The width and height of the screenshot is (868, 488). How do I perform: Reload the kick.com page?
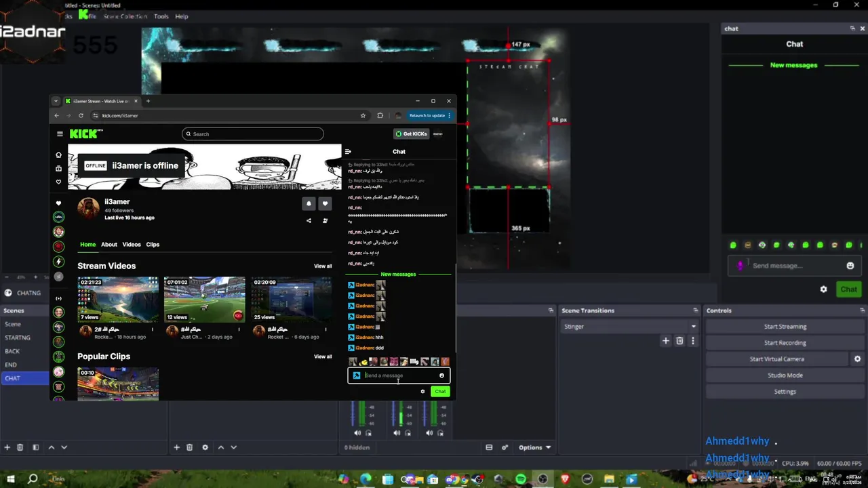81,115
